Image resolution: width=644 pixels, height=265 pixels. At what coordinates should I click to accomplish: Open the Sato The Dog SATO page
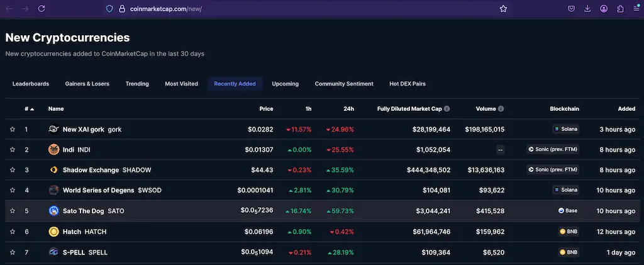(x=93, y=211)
